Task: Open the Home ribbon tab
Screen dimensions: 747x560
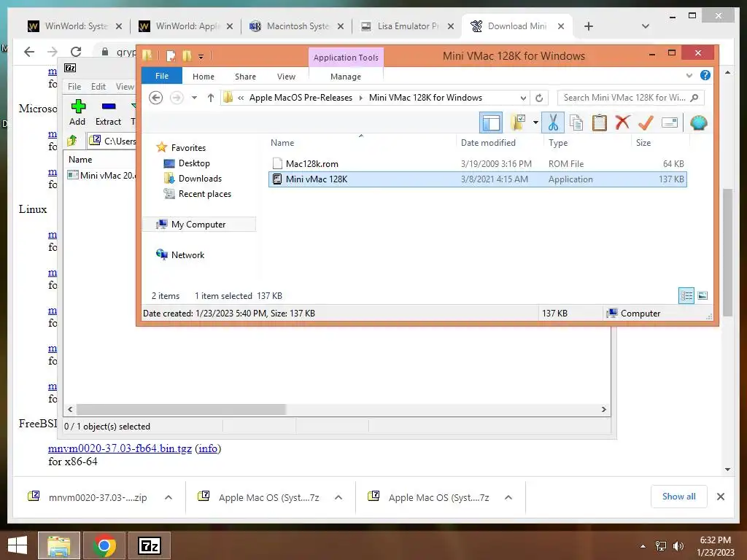Action: pyautogui.click(x=204, y=76)
